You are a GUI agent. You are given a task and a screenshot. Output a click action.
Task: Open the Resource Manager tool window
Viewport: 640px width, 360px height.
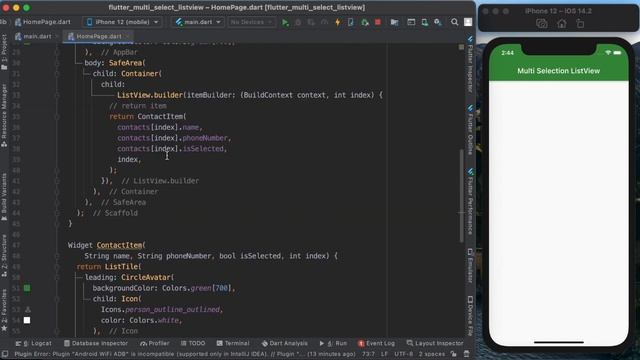coord(4,116)
